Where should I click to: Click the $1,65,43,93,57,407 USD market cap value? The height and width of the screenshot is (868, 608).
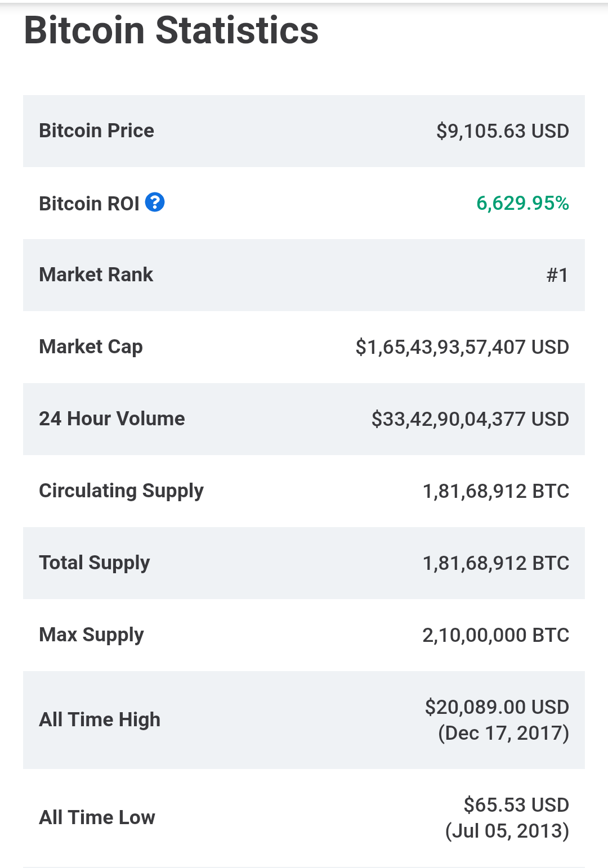[x=462, y=347]
